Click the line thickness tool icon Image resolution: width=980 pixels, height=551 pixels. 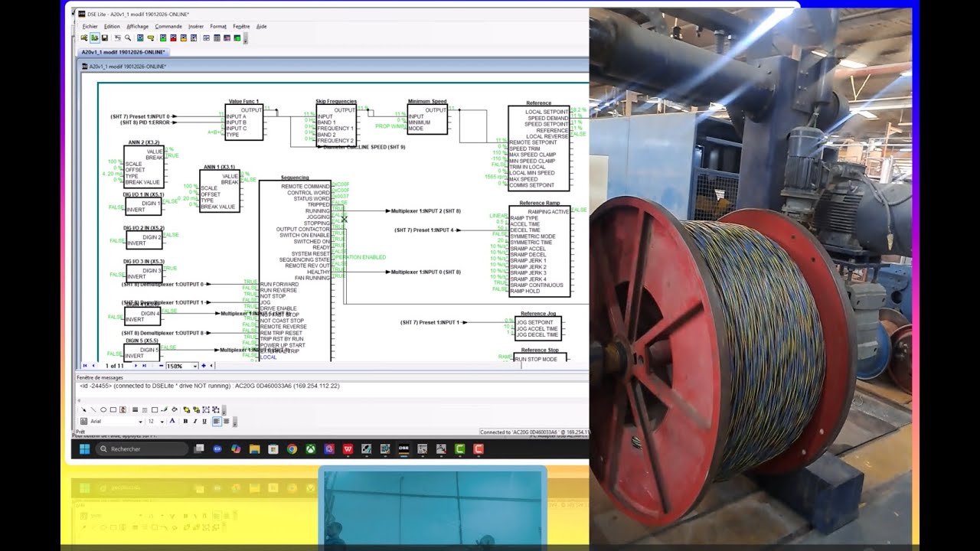coord(135,409)
